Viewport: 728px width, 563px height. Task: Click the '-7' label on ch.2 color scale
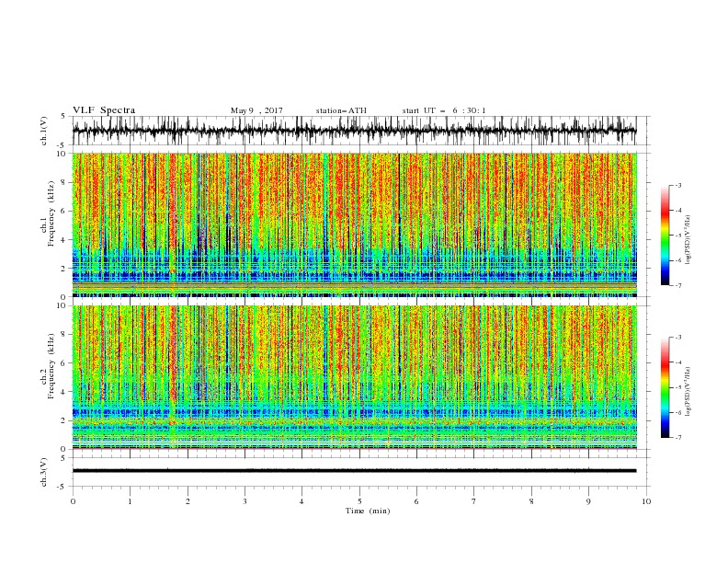pos(677,437)
